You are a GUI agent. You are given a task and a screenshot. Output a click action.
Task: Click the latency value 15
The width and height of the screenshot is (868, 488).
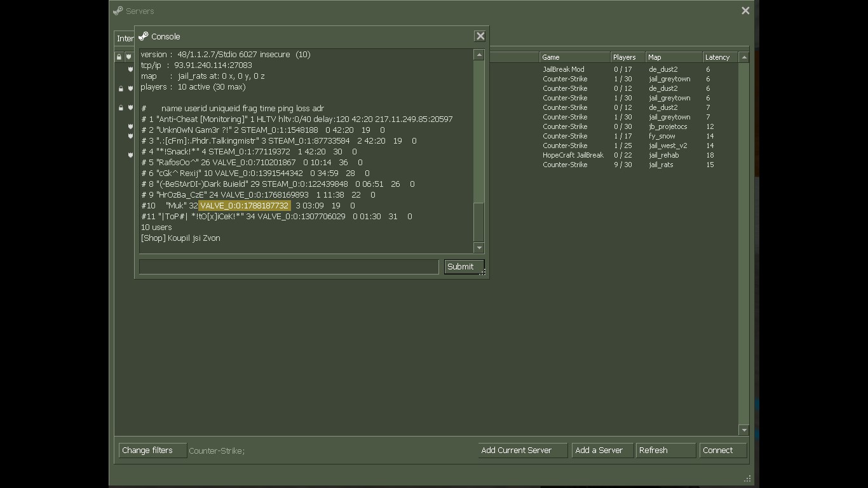tap(710, 165)
